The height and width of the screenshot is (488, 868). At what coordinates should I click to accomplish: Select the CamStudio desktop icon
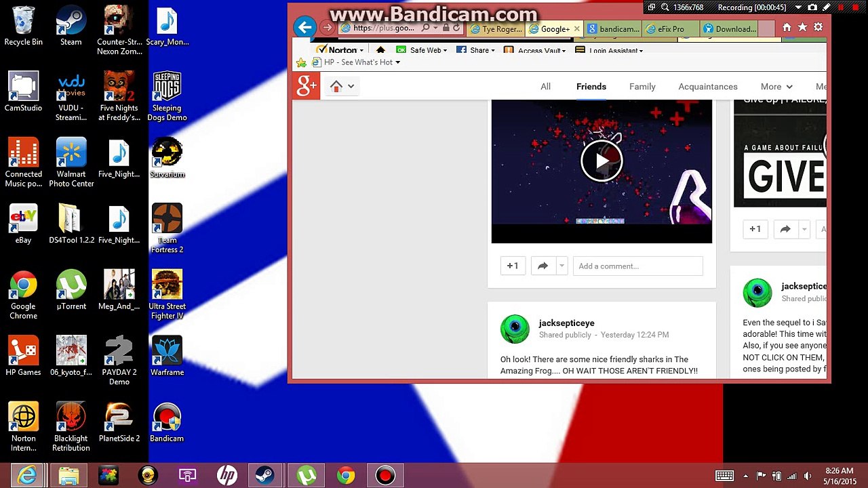pos(23,92)
